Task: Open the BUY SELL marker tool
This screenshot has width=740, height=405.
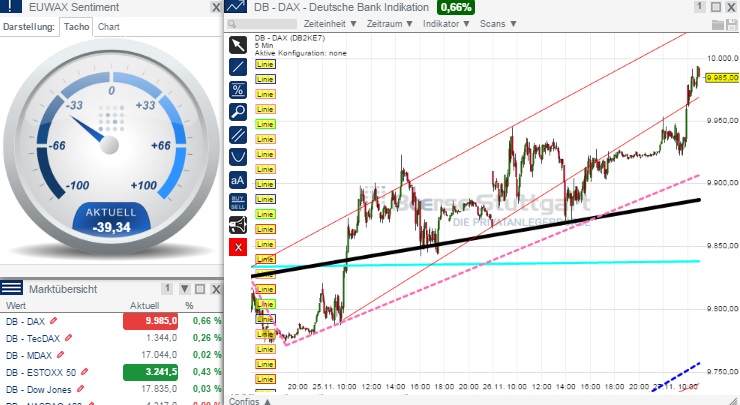Action: tap(238, 202)
